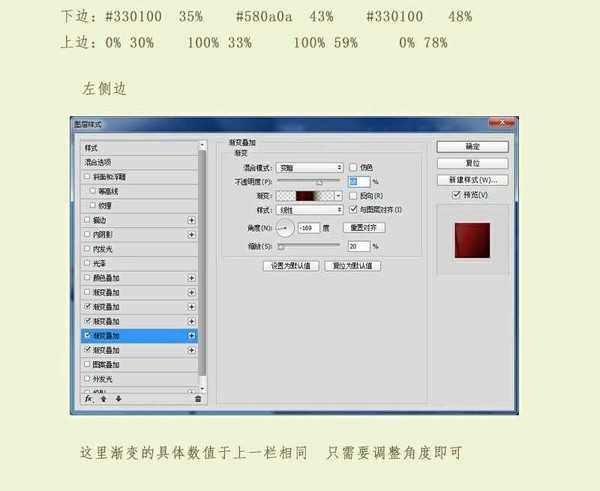The image size is (600, 491).
Task: Check the unchecked 渐变叠加 checkbox
Action: (87, 292)
